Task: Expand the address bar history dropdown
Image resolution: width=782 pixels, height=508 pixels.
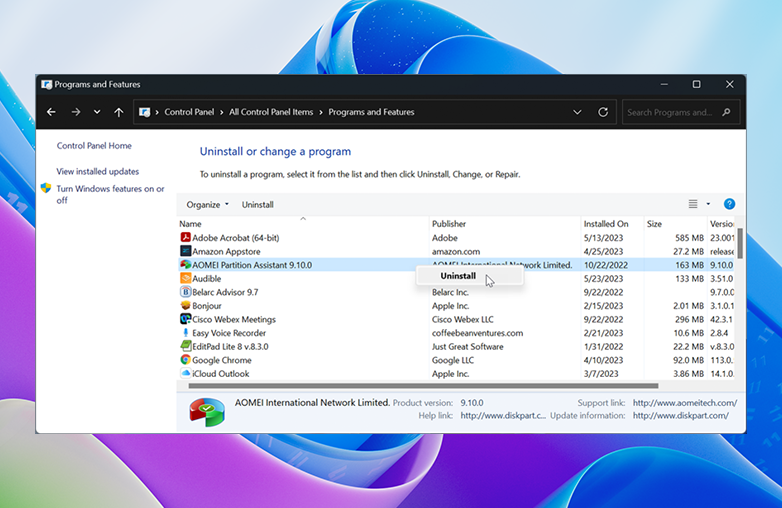Action: [577, 112]
